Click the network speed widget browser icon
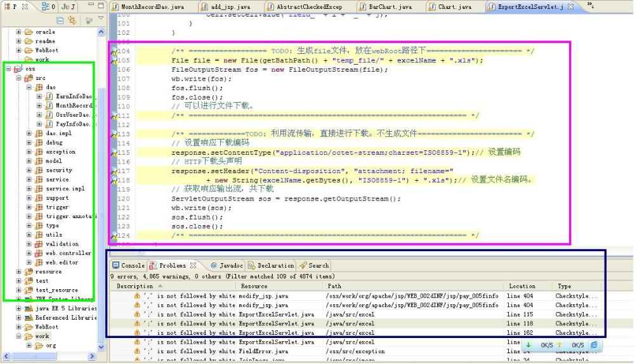 [593, 345]
